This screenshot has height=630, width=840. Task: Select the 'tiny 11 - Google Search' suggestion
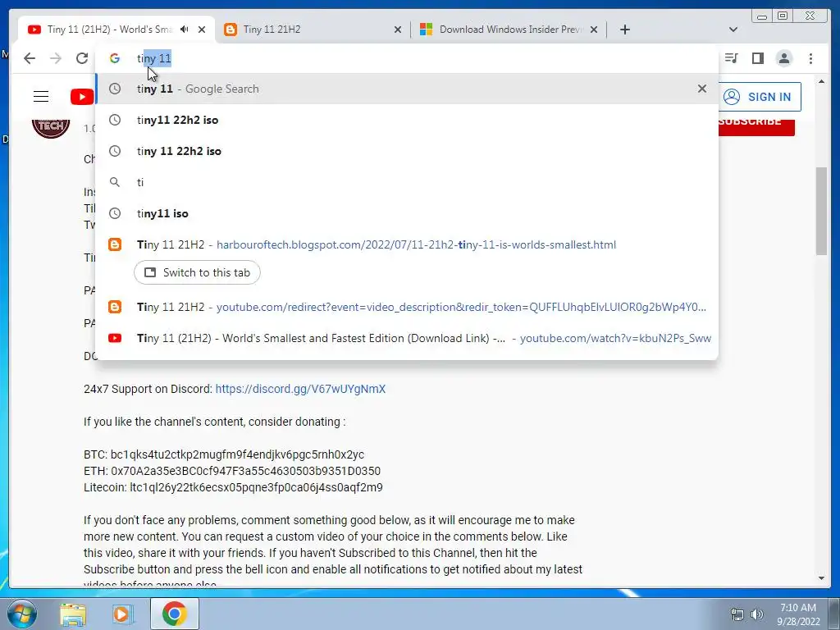pos(407,89)
